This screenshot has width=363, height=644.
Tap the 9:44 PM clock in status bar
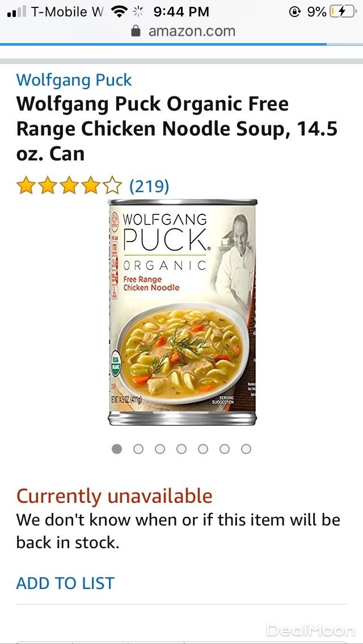click(181, 12)
